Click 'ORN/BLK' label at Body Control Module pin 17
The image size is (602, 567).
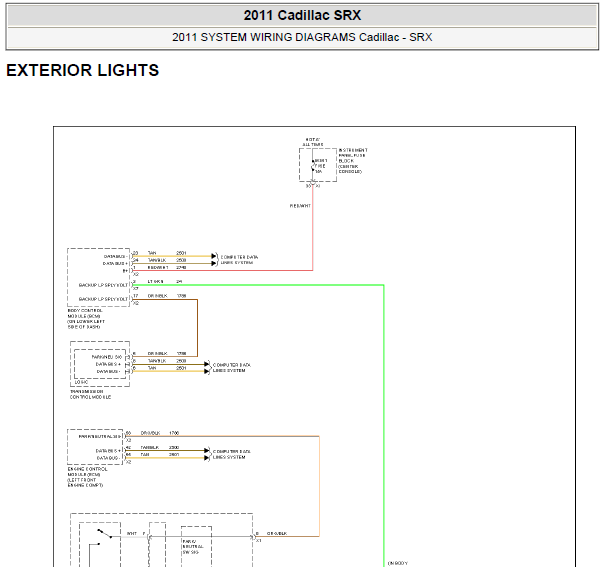point(157,296)
